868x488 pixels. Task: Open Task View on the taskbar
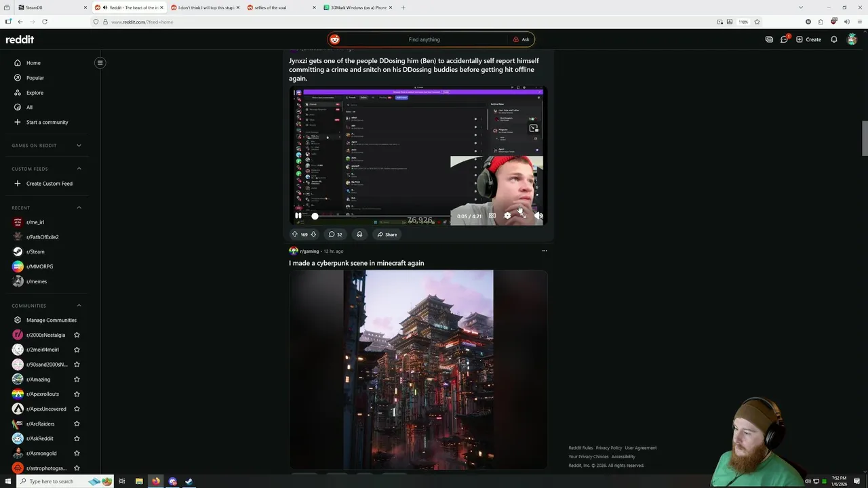pyautogui.click(x=122, y=481)
